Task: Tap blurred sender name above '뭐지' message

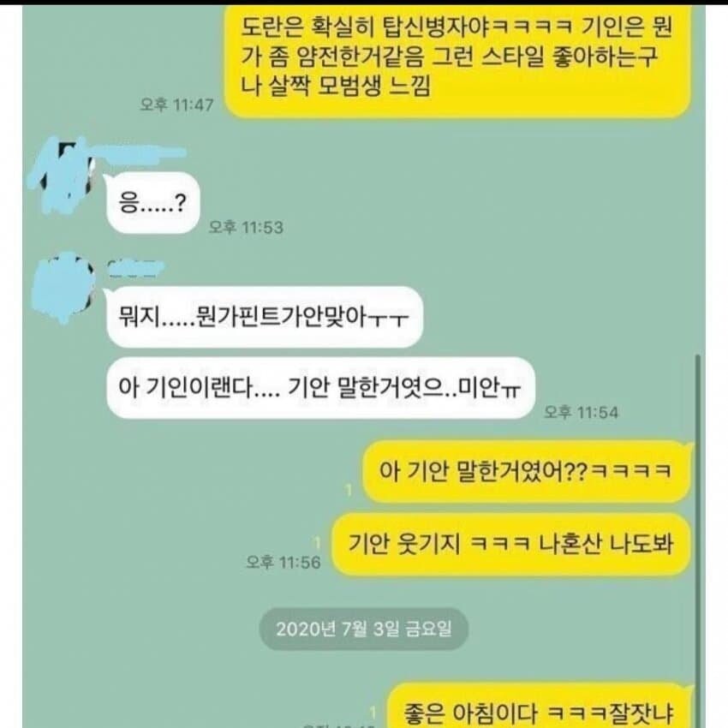Action: [134, 269]
